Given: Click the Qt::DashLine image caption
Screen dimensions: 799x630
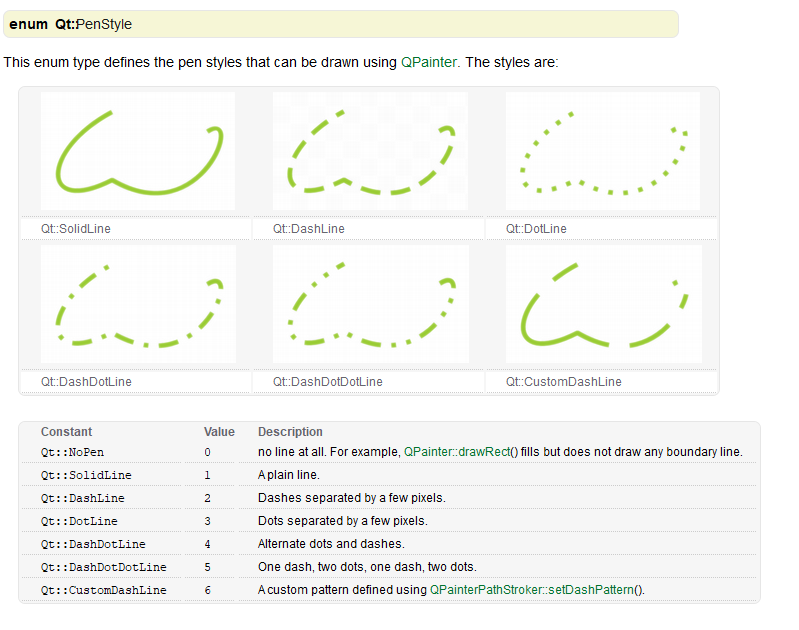Looking at the screenshot, I should pyautogui.click(x=308, y=229).
